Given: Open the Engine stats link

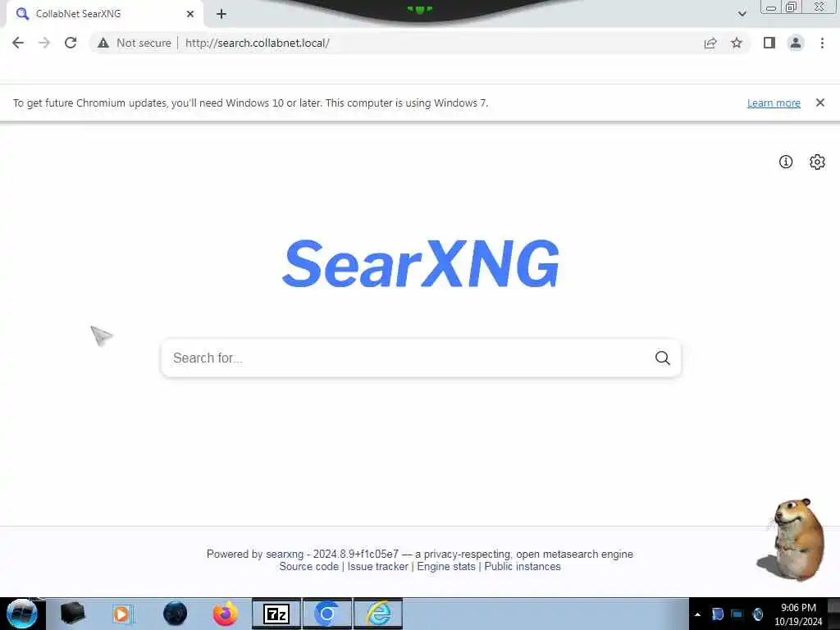Looking at the screenshot, I should (x=446, y=567).
